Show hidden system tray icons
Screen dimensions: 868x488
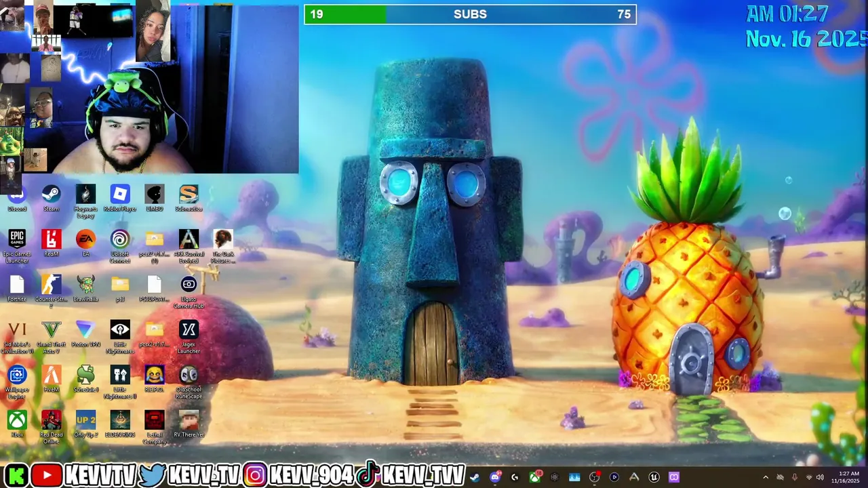[766, 477]
